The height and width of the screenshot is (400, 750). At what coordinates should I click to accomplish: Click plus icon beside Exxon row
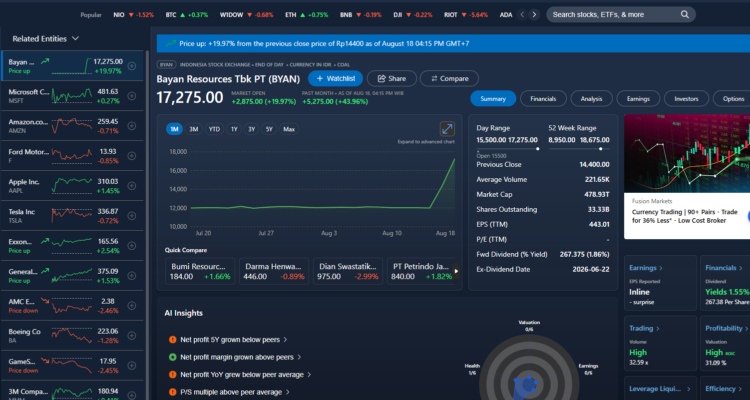pos(132,246)
